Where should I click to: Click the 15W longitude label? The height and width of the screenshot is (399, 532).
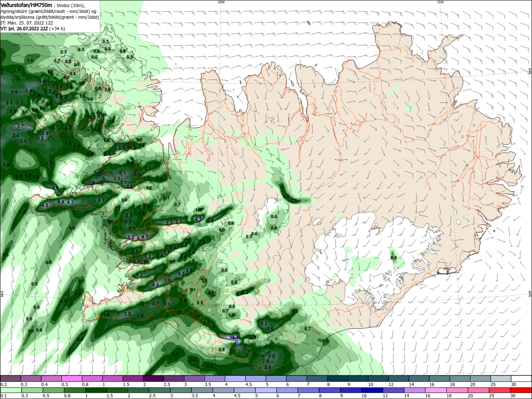[440, 2]
